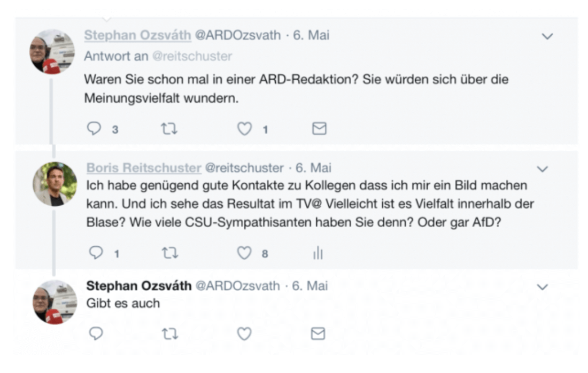Click Boris Reitschuster's profile picture
This screenshot has width=588, height=373.
point(54,184)
